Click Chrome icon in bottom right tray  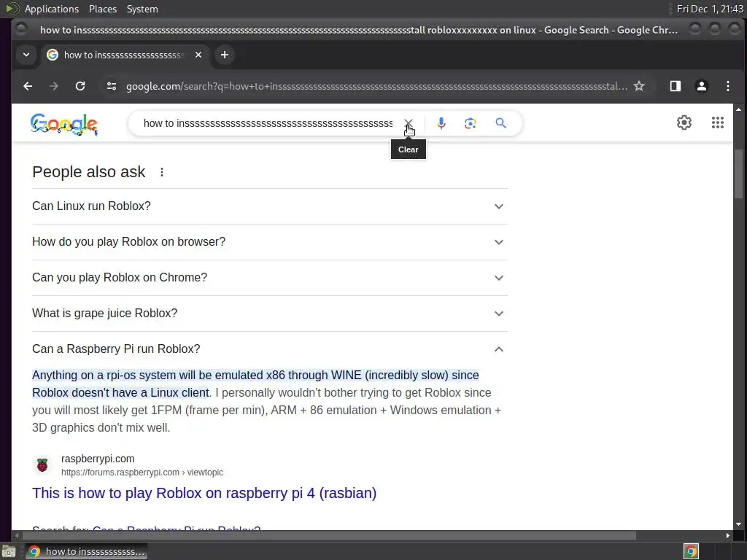point(691,551)
